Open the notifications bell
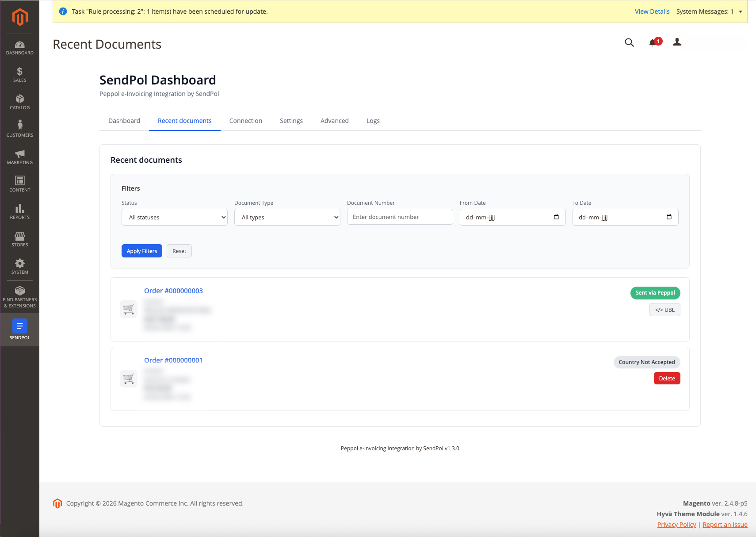Screen dimensions: 756x537 tap(653, 42)
